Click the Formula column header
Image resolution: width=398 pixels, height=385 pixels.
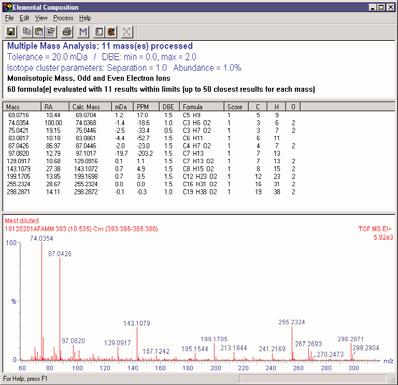click(x=202, y=107)
